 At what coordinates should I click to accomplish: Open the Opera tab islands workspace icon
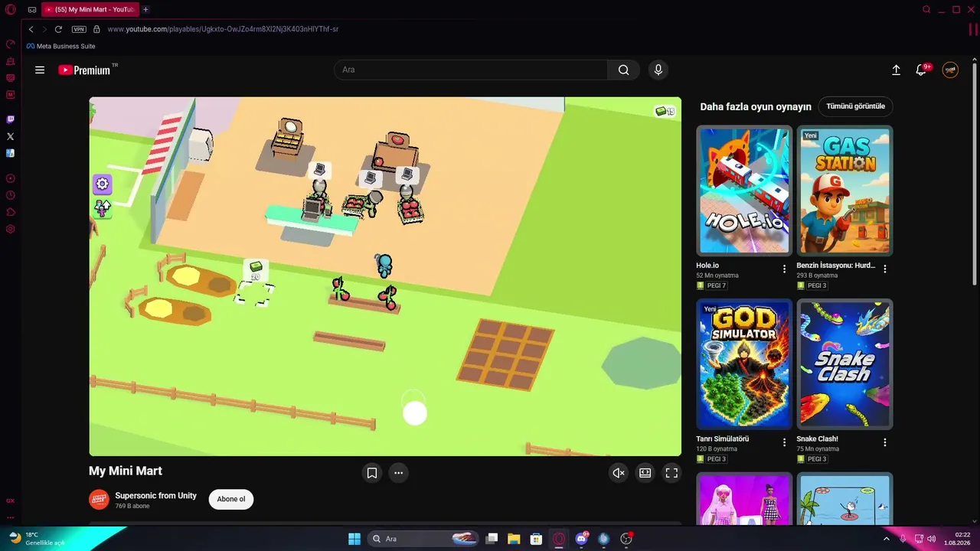[x=31, y=10]
